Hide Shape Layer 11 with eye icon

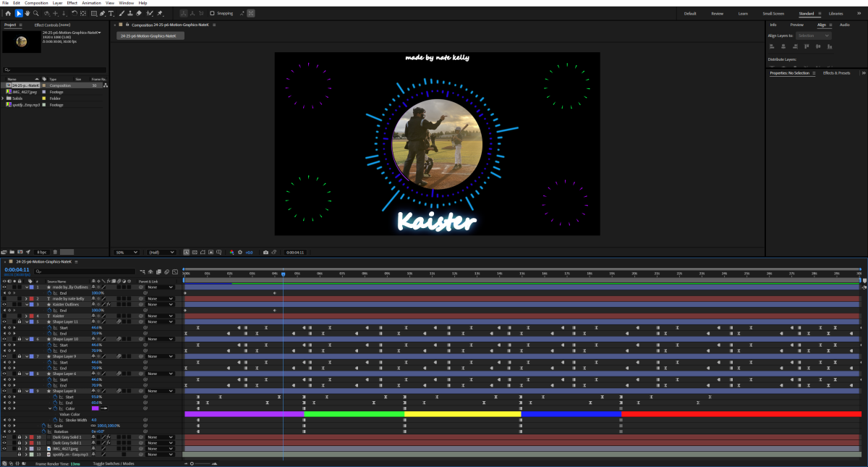pos(4,321)
